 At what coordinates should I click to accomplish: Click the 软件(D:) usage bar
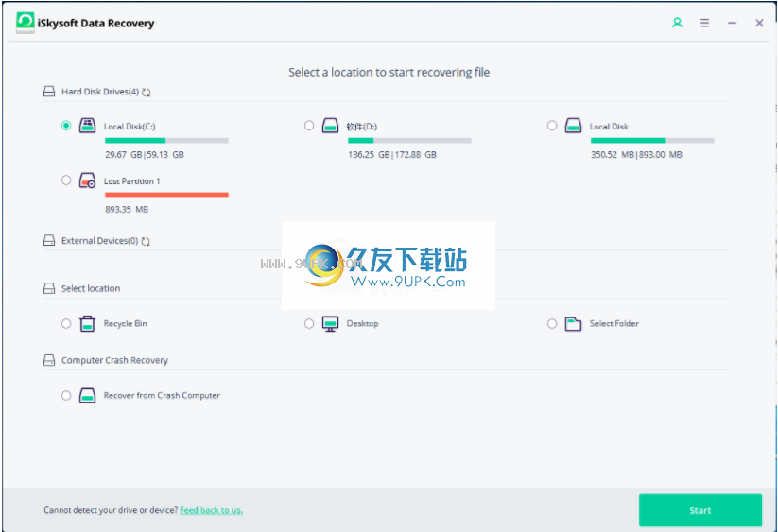pos(409,140)
